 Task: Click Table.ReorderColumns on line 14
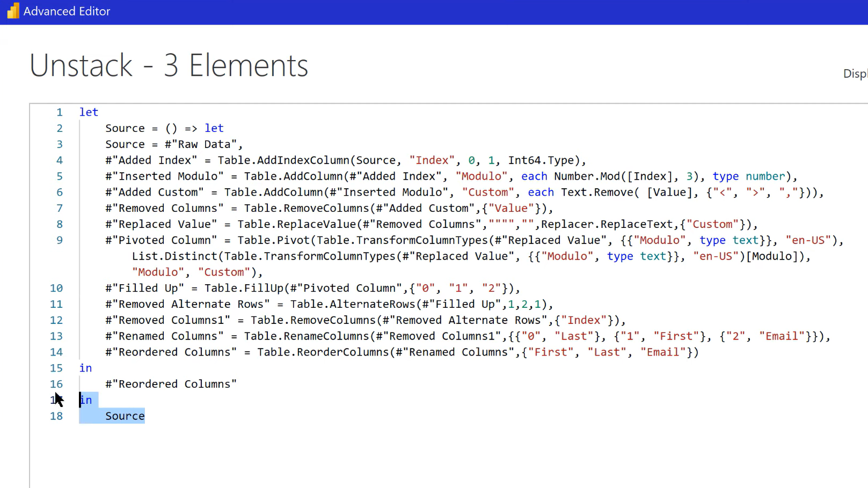pos(323,352)
